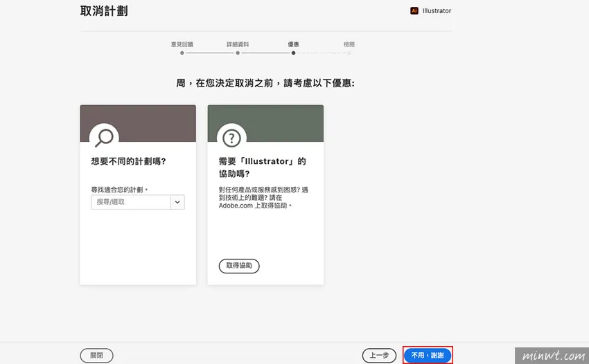Image resolution: width=589 pixels, height=364 pixels.
Task: Go to the 詳細資料 step label
Action: point(238,44)
